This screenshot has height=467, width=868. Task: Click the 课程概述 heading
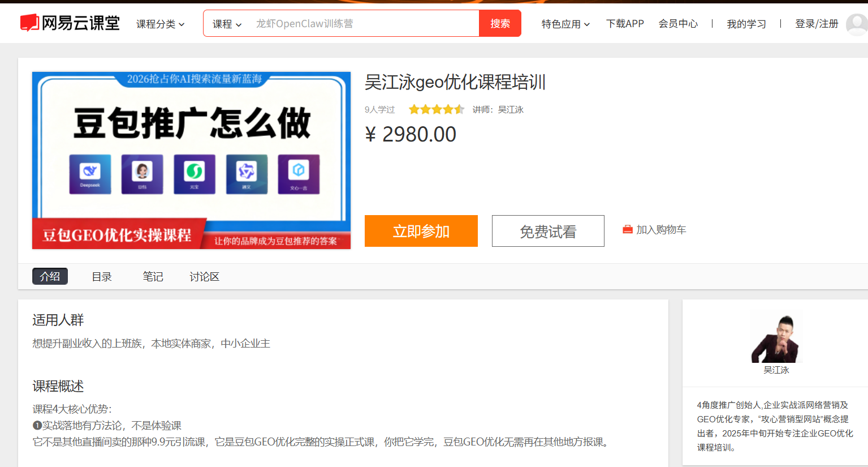(x=58, y=387)
